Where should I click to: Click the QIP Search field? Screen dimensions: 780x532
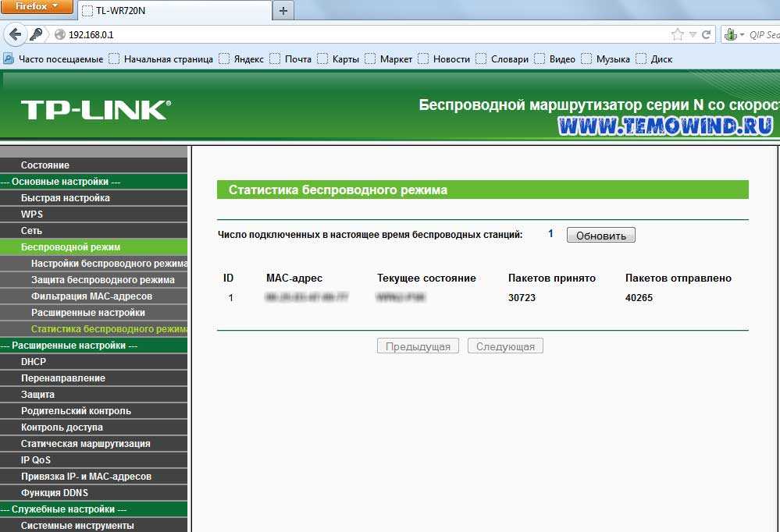coord(764,35)
